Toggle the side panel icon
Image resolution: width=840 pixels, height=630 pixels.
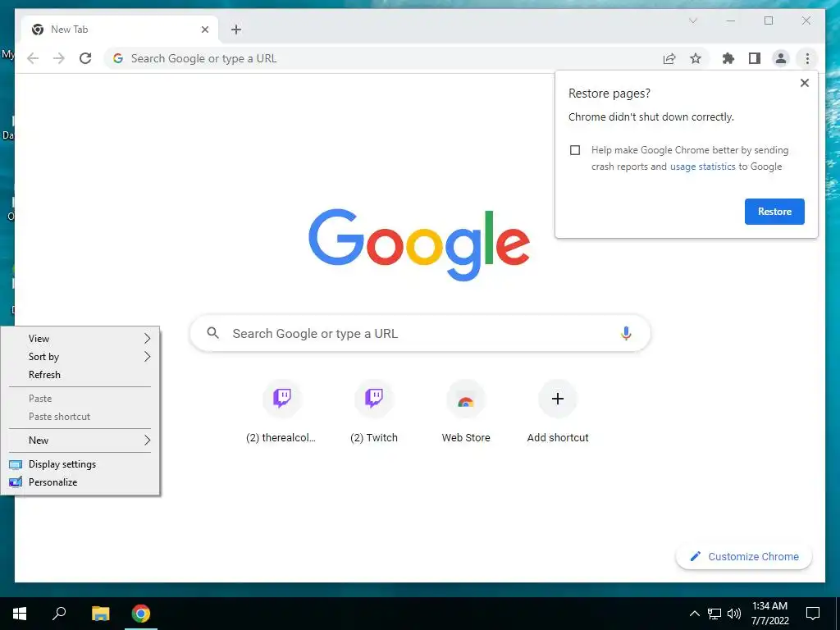click(755, 58)
